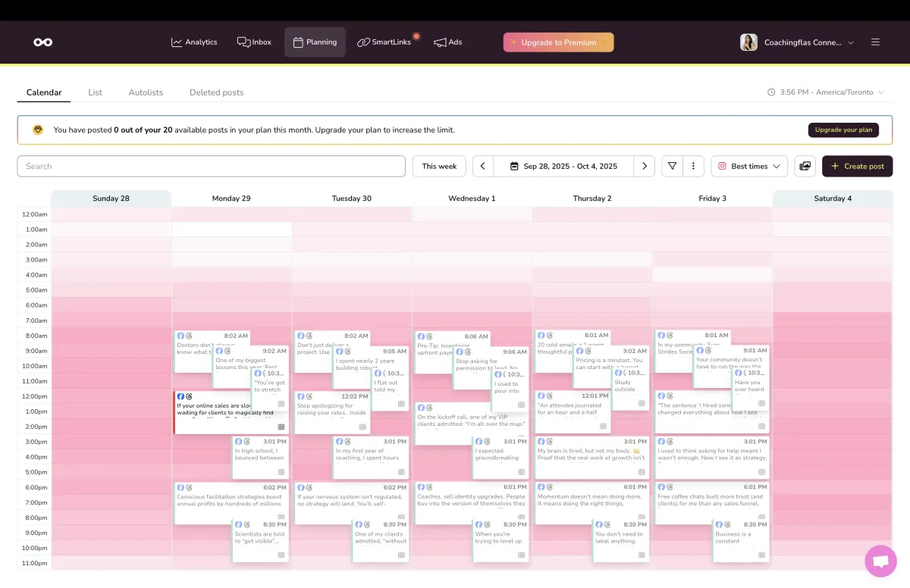The width and height of the screenshot is (910, 588).
Task: Switch to the Autolists tab
Action: (146, 92)
